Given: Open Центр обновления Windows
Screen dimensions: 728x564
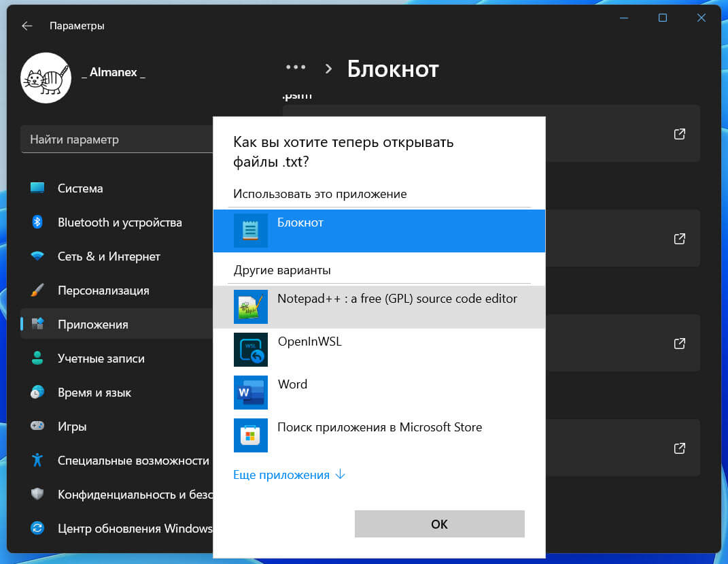Looking at the screenshot, I should [116, 528].
